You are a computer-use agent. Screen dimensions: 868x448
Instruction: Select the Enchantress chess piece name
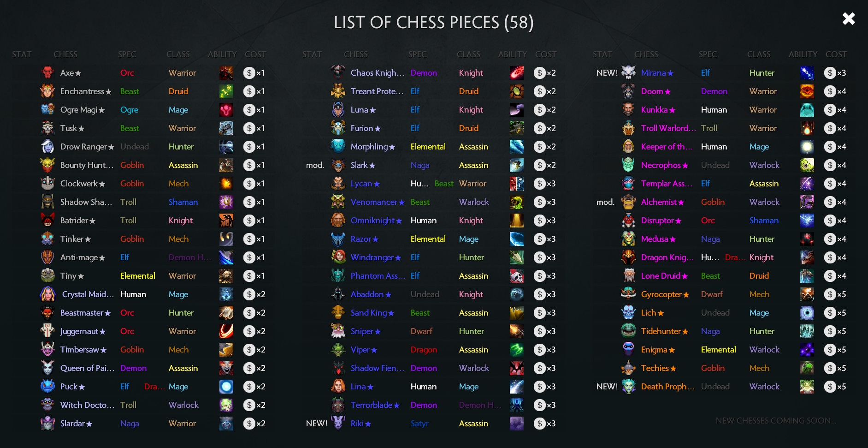(x=82, y=91)
